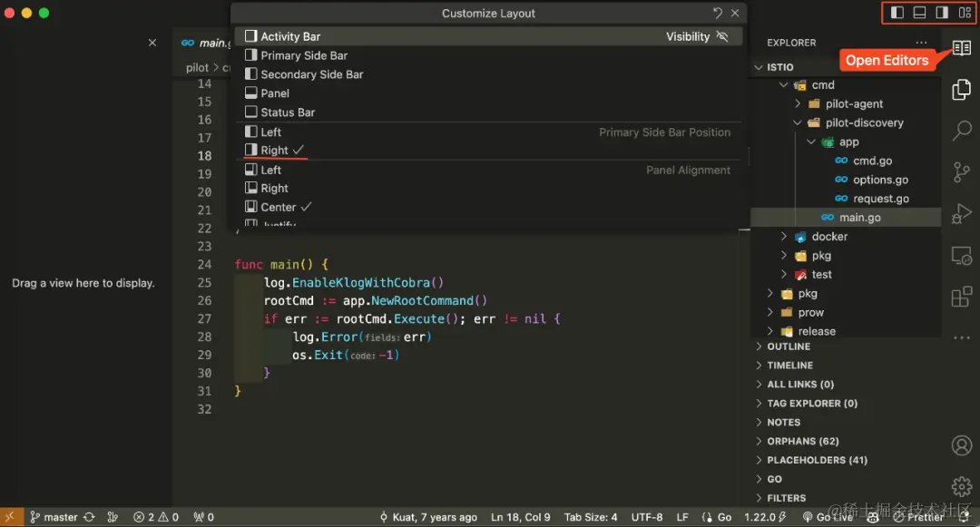Close the empty secondary side bar
The width and height of the screenshot is (980, 527).
pos(152,43)
